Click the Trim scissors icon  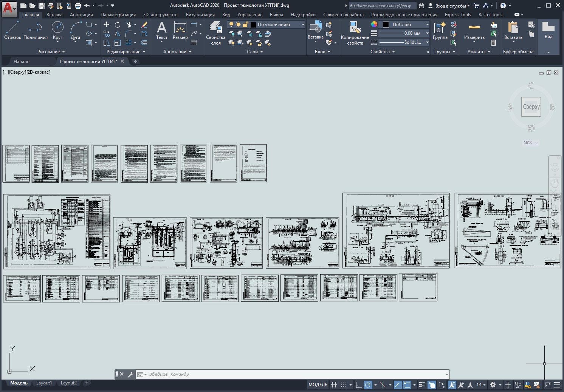(x=129, y=25)
